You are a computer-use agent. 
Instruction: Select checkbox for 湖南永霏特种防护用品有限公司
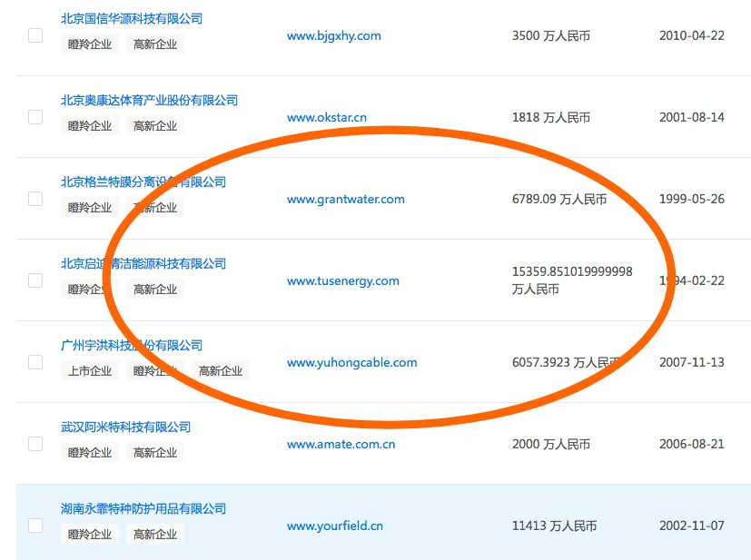pos(35,525)
